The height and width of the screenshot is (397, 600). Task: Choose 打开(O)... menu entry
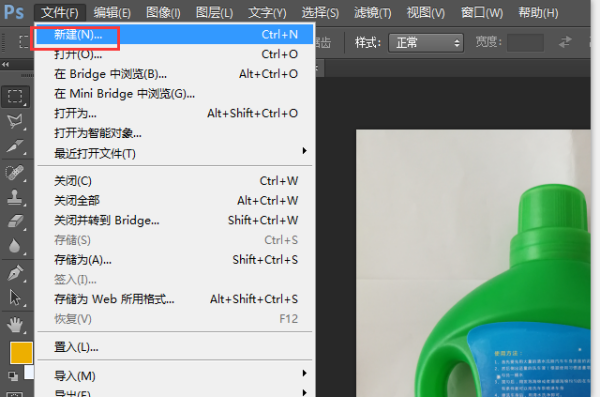[174, 54]
